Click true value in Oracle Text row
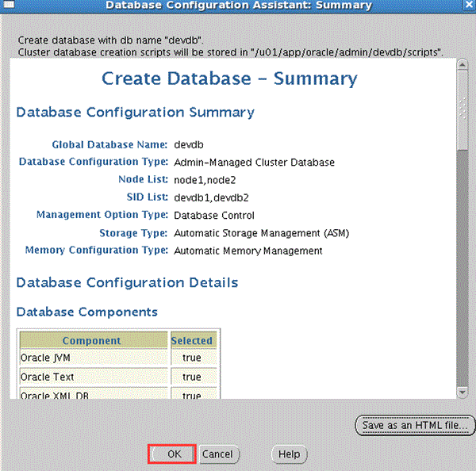 (194, 377)
